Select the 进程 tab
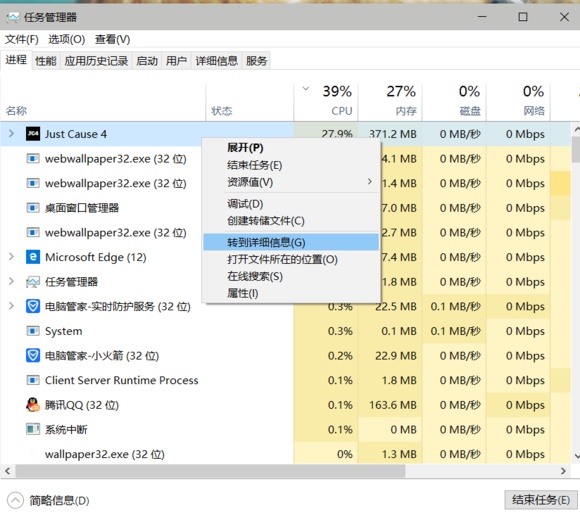Viewport: 580px width, 515px height. [x=16, y=60]
